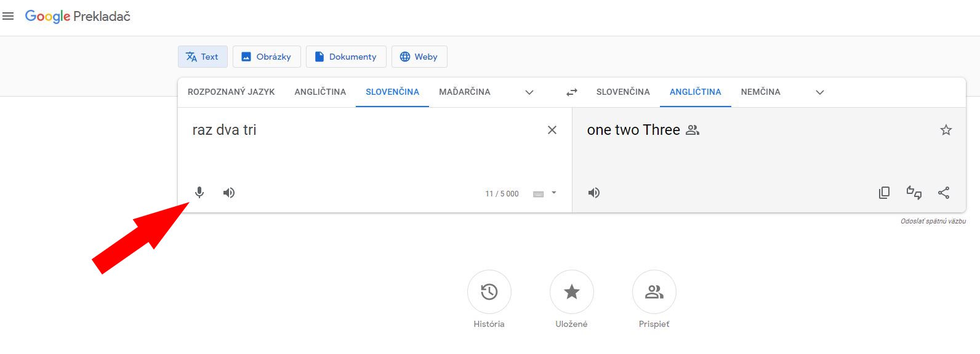Share the translation result
Viewport: 980px width, 354px height.
click(x=944, y=193)
